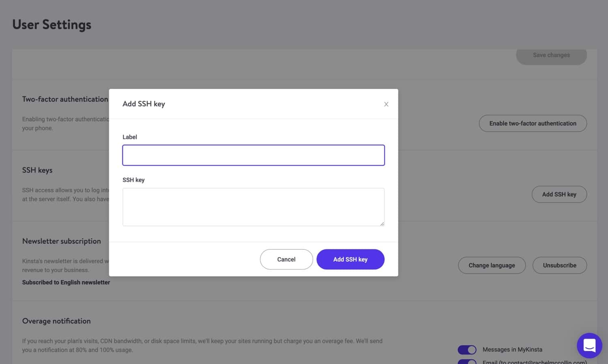Cancel adding the SSH key
The height and width of the screenshot is (364, 608).
(286, 259)
